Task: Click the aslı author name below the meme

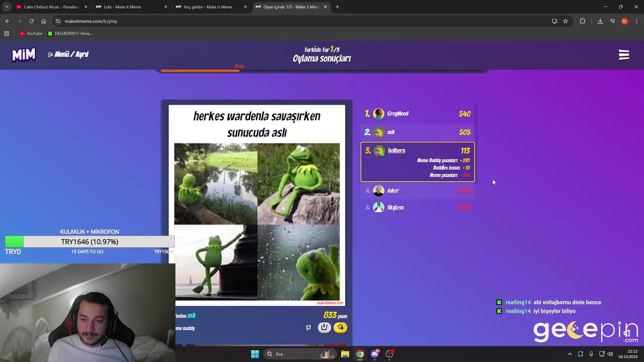Action: pyautogui.click(x=191, y=316)
